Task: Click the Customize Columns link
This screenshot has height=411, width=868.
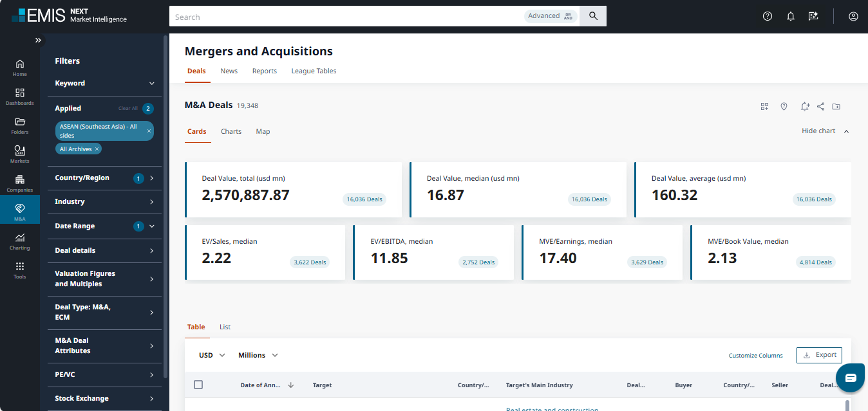Action: pyautogui.click(x=755, y=356)
